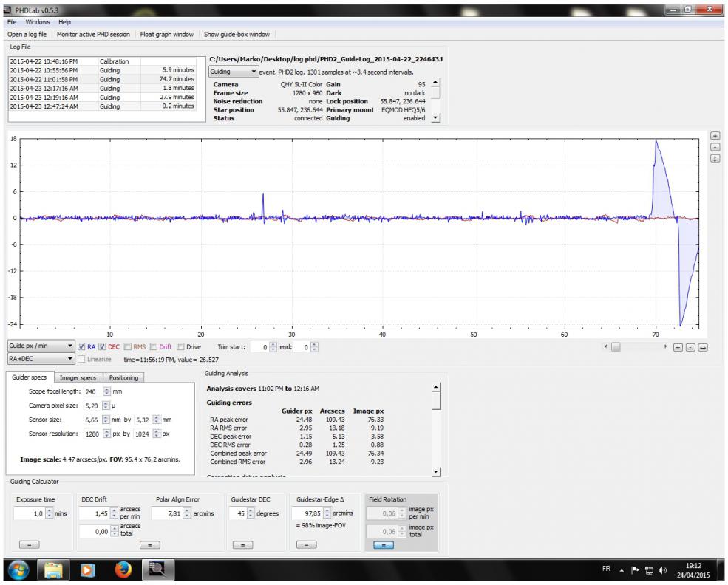Switch to the Positioning tab
The height and width of the screenshot is (585, 728).
click(x=123, y=377)
